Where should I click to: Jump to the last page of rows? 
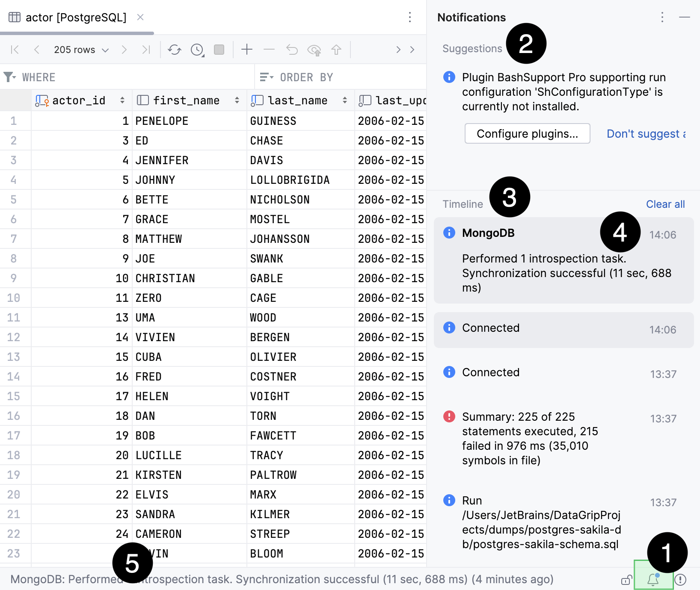pos(146,50)
